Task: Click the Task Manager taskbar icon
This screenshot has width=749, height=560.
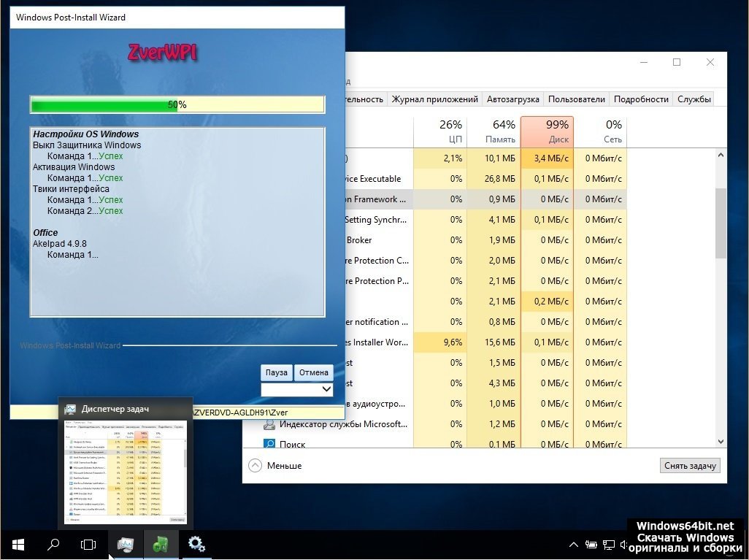Action: [x=125, y=545]
